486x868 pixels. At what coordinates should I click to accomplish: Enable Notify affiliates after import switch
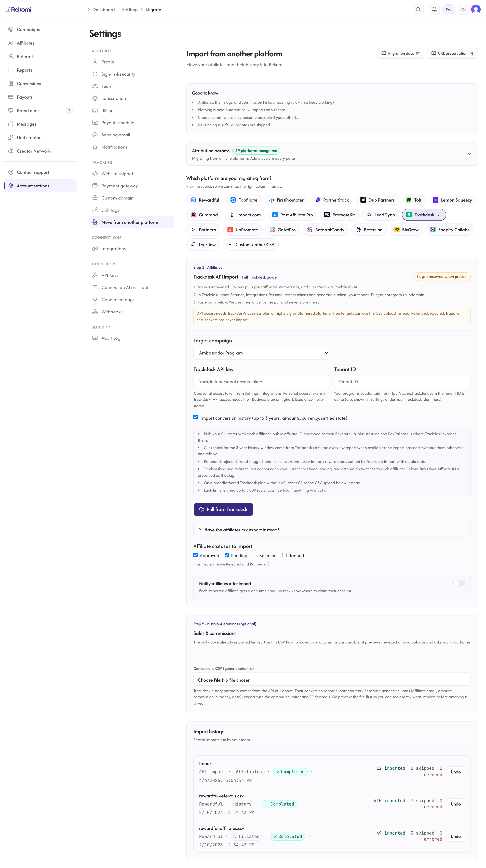(x=459, y=583)
